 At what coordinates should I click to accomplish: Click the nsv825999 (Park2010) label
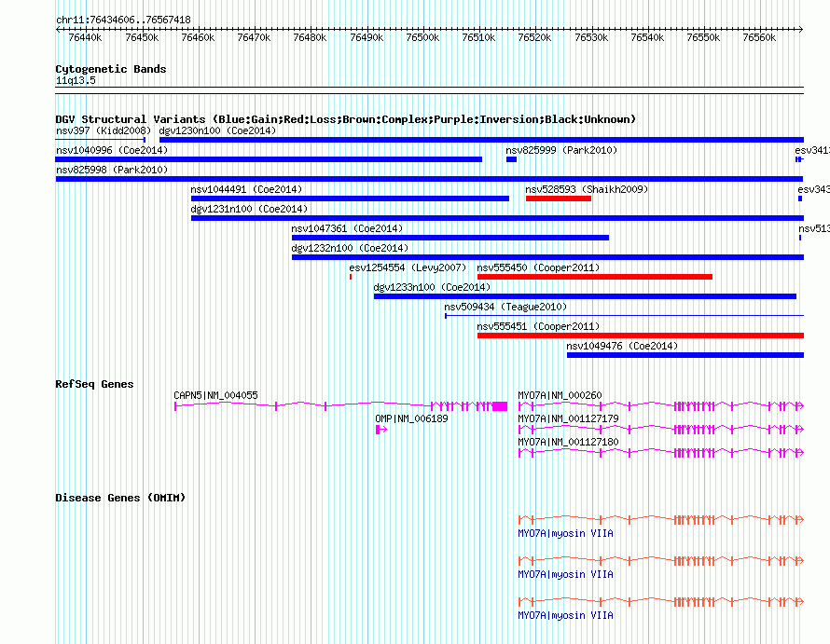click(561, 150)
